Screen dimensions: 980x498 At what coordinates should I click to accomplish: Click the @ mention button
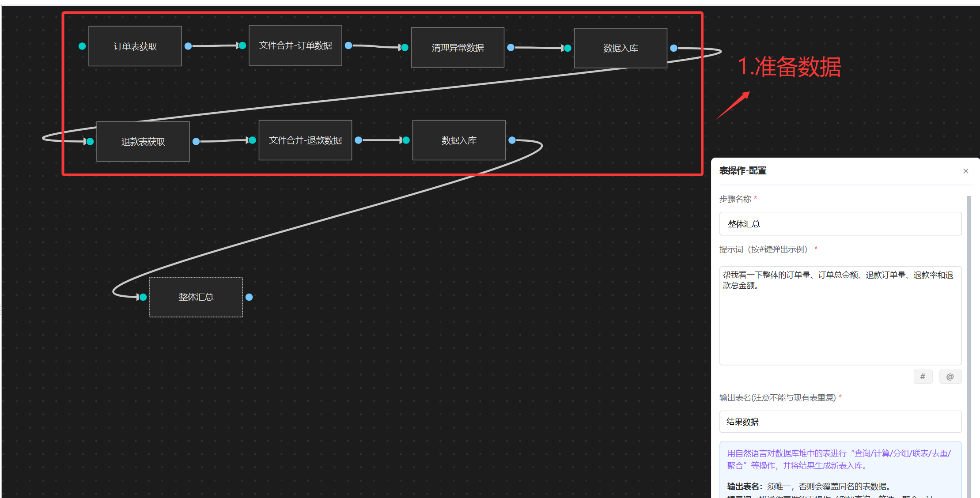950,377
